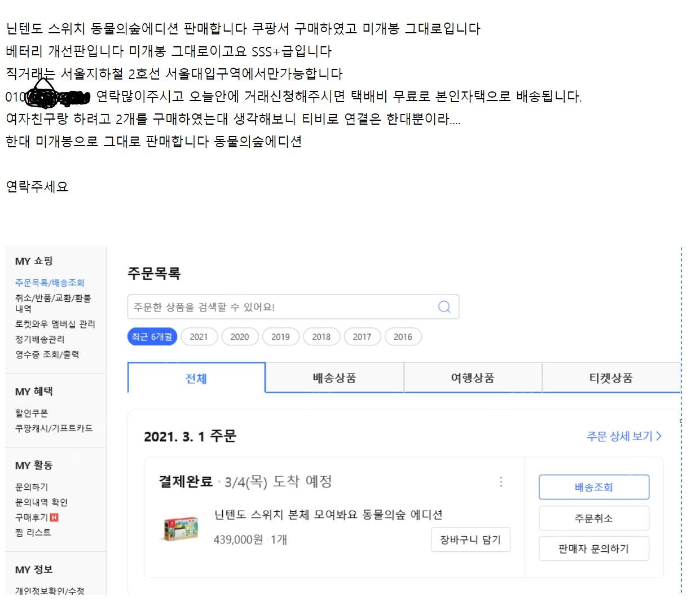Filter orders by year 2021
The width and height of the screenshot is (700, 610).
(x=199, y=337)
